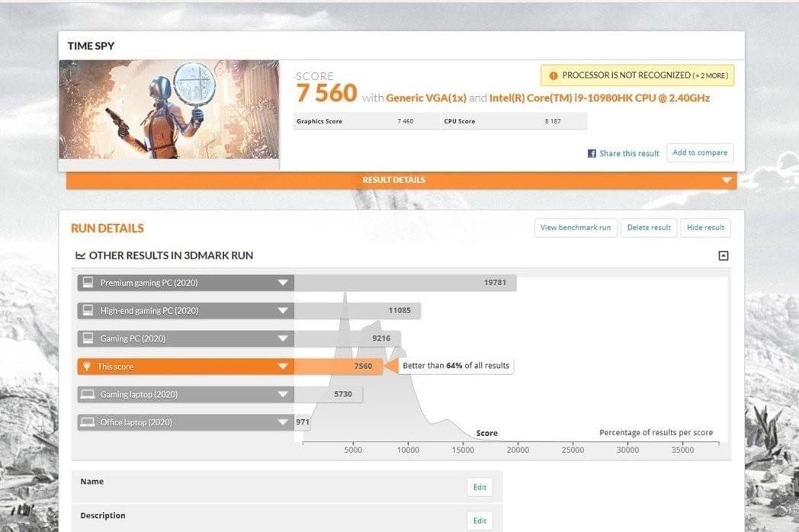799x532 pixels.
Task: Click the 5730 Gaming laptop score value
Action: point(343,394)
